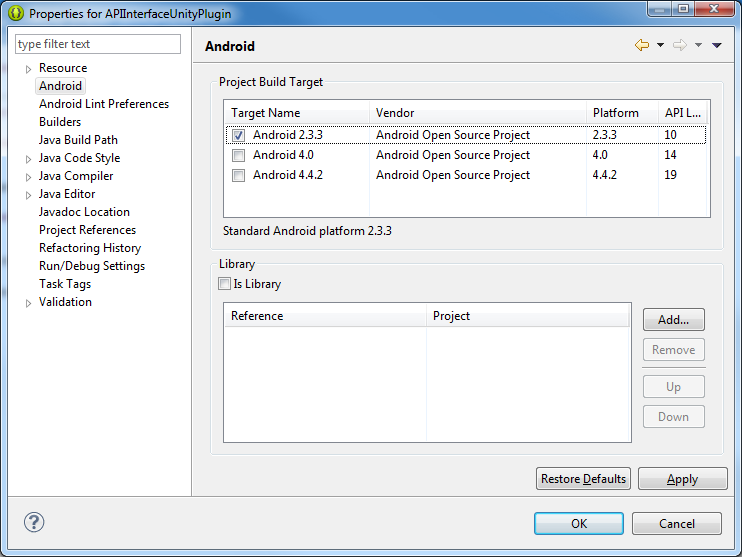The width and height of the screenshot is (742, 557).
Task: Select Android Lint Preferences page
Action: (x=104, y=104)
